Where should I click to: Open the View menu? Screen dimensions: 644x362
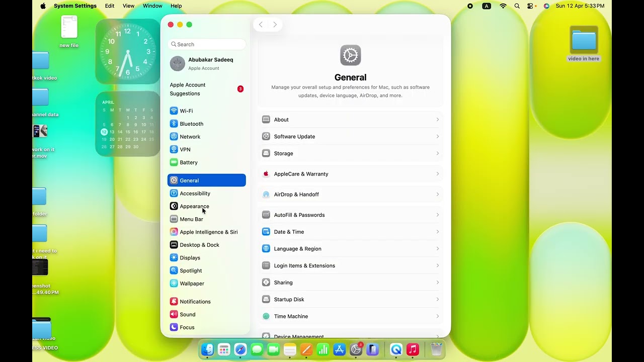(128, 6)
